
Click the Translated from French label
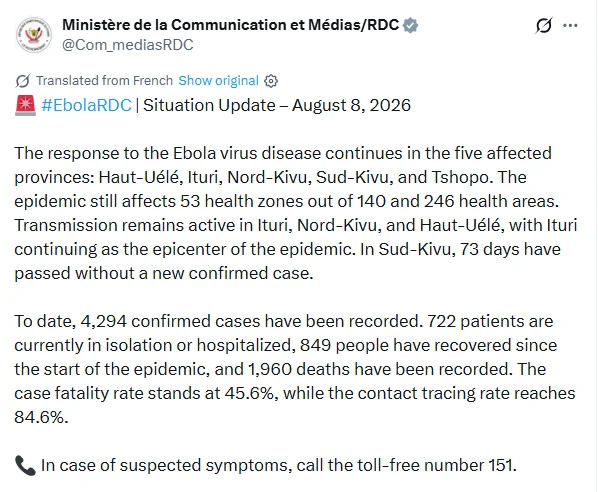coord(104,80)
